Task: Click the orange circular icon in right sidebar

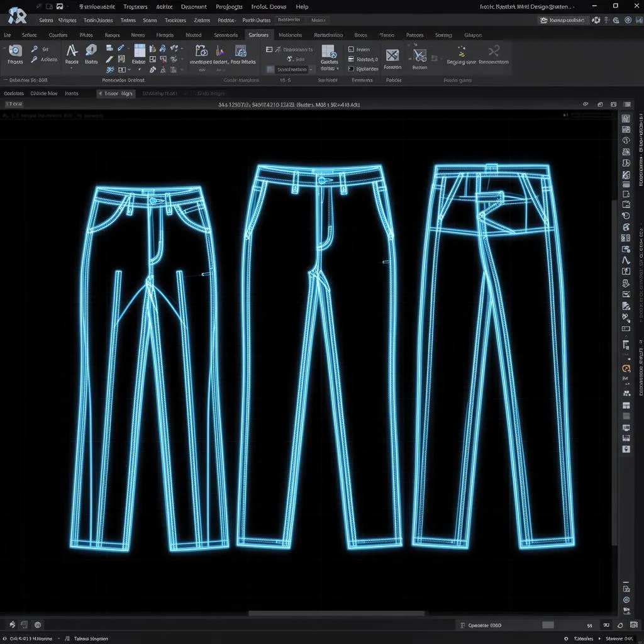Action: click(x=626, y=369)
